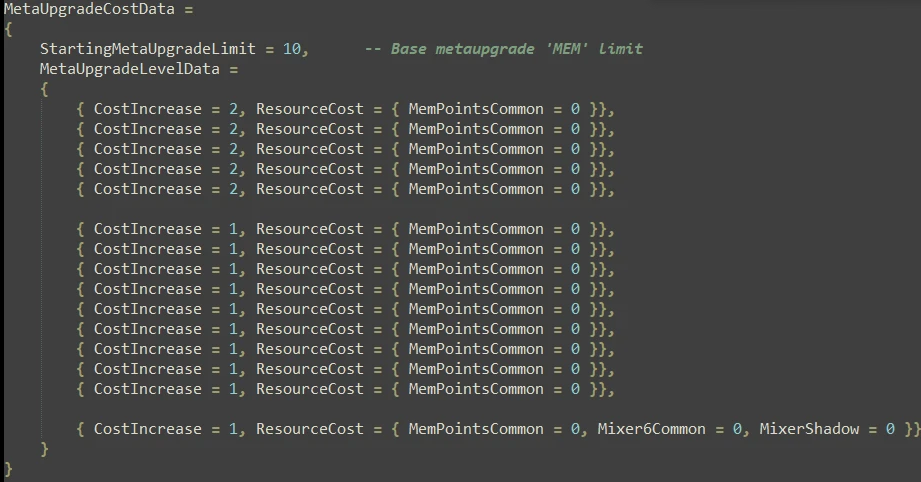Click the final closing brace of MetaUpgradeCostData
Image resolution: width=921 pixels, height=482 pixels.
click(x=8, y=469)
